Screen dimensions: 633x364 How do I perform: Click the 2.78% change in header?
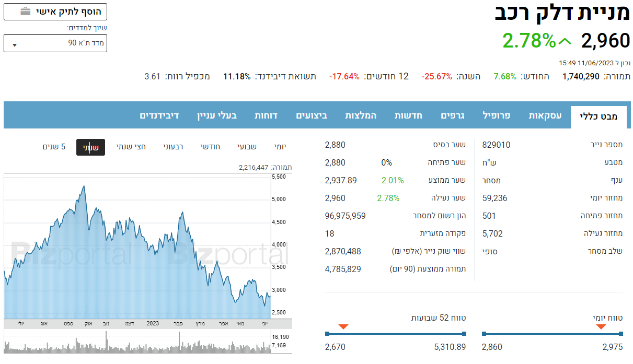529,40
